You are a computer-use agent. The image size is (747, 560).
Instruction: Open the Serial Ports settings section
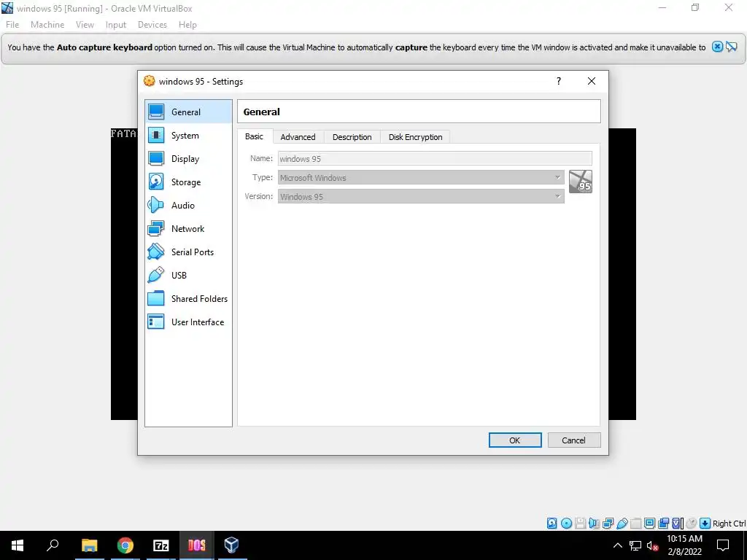[188, 252]
